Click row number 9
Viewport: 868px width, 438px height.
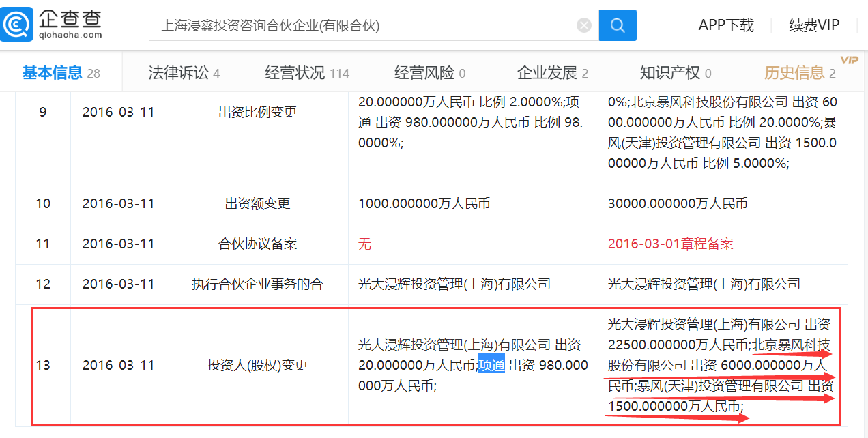(43, 112)
